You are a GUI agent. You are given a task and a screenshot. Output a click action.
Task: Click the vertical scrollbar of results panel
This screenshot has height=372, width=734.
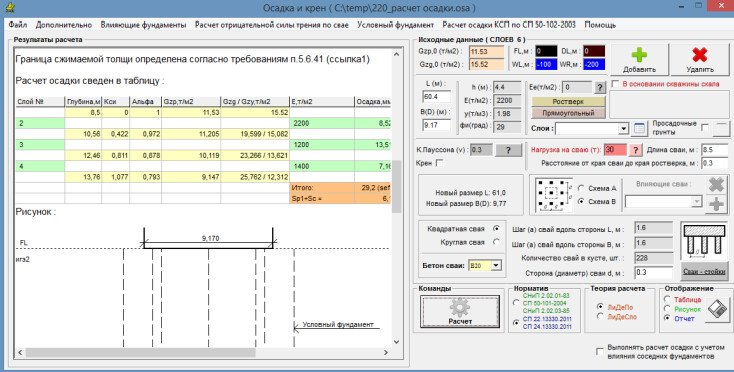point(396,186)
